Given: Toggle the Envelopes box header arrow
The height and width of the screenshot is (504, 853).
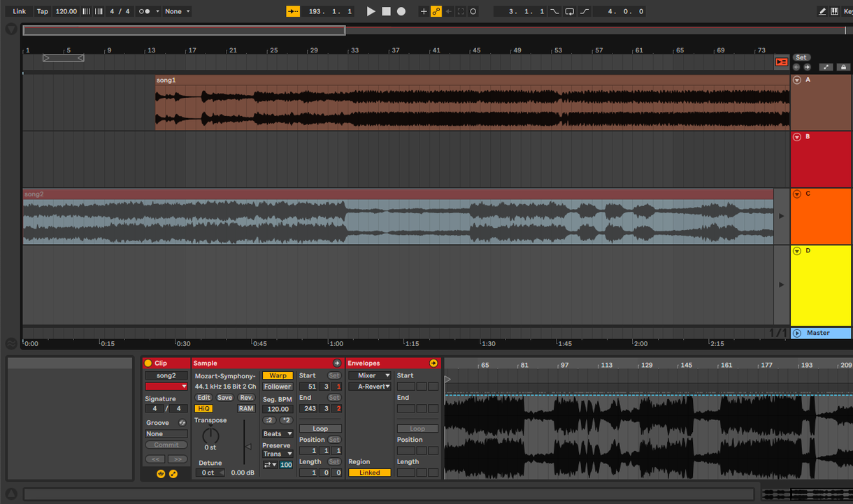Looking at the screenshot, I should click(433, 363).
